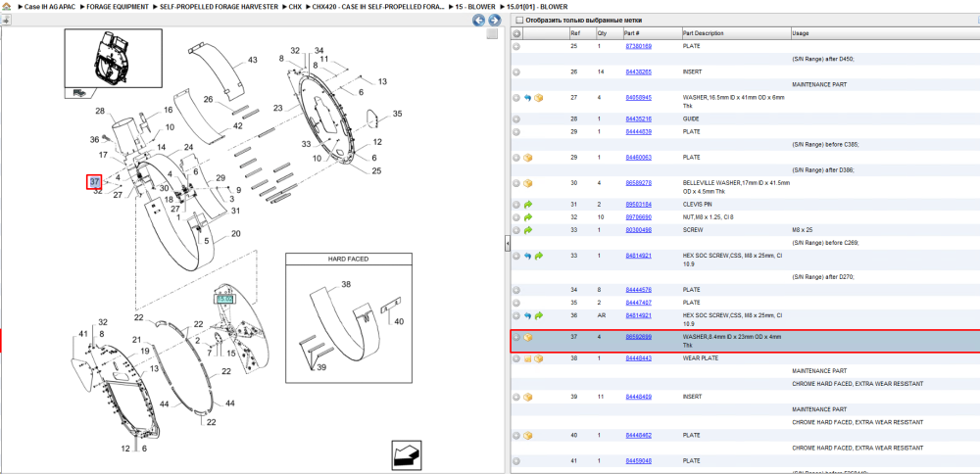Image resolution: width=980 pixels, height=474 pixels.
Task: Open part number link 86592699
Action: pos(639,337)
